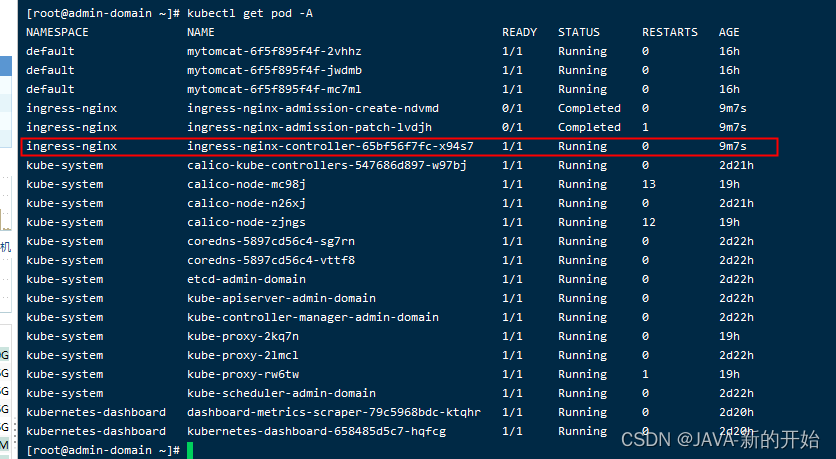
Task: Click kube-system namespace of etcd-admin-domain row
Action: tap(65, 279)
